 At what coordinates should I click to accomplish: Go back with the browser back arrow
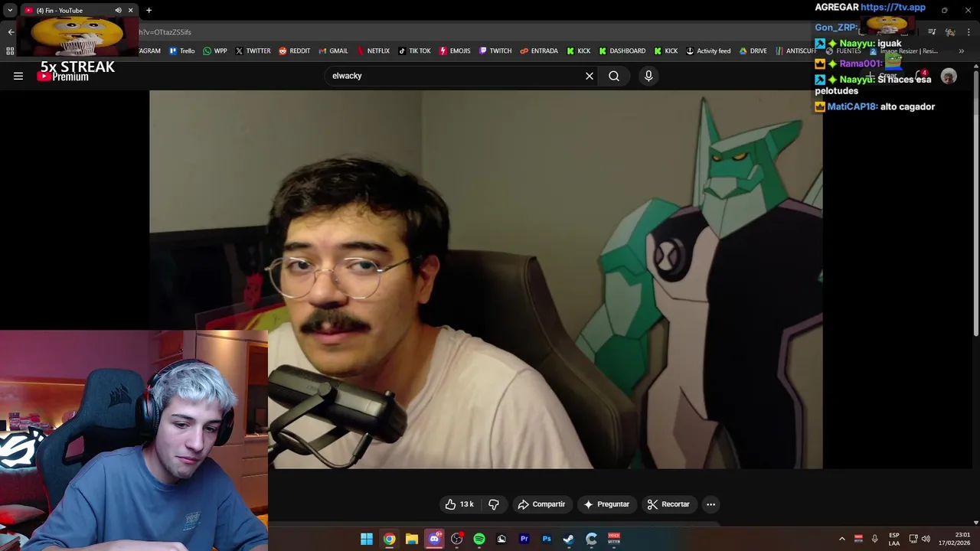point(11,32)
